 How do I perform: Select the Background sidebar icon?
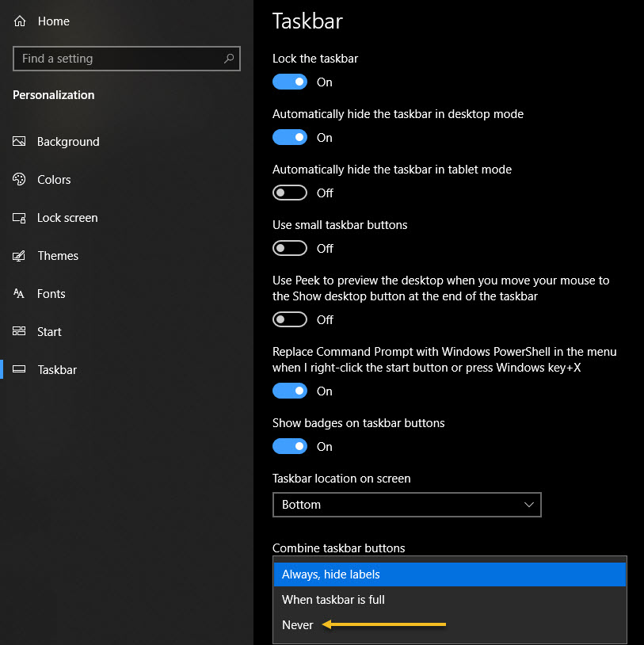point(20,141)
